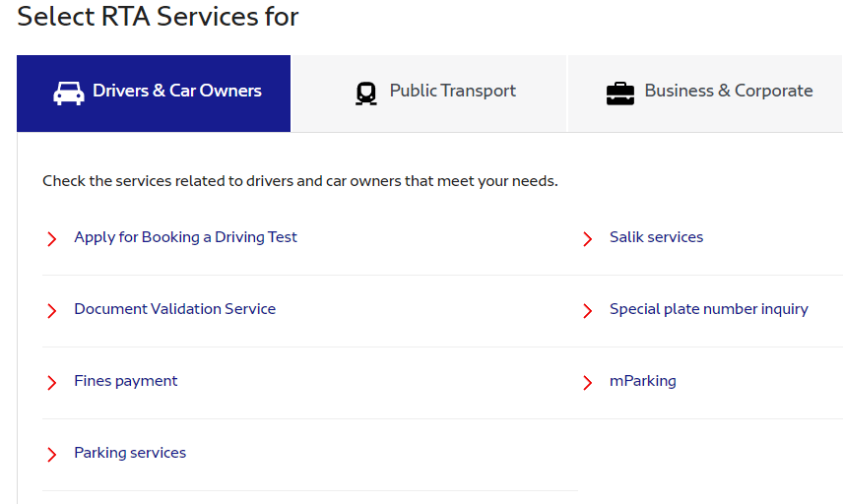Click the red chevron next to mParking
This screenshot has width=843, height=504.
(587, 383)
